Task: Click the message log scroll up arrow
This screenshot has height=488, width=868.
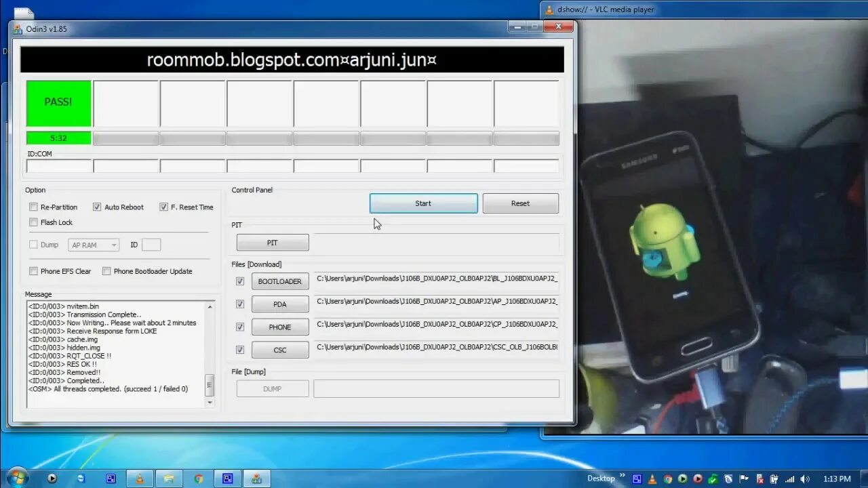Action: 210,306
